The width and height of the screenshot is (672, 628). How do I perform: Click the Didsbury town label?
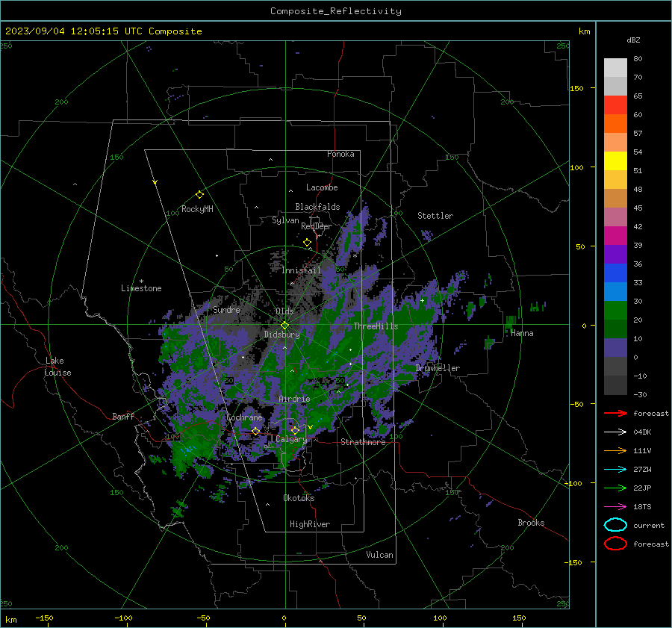(281, 335)
